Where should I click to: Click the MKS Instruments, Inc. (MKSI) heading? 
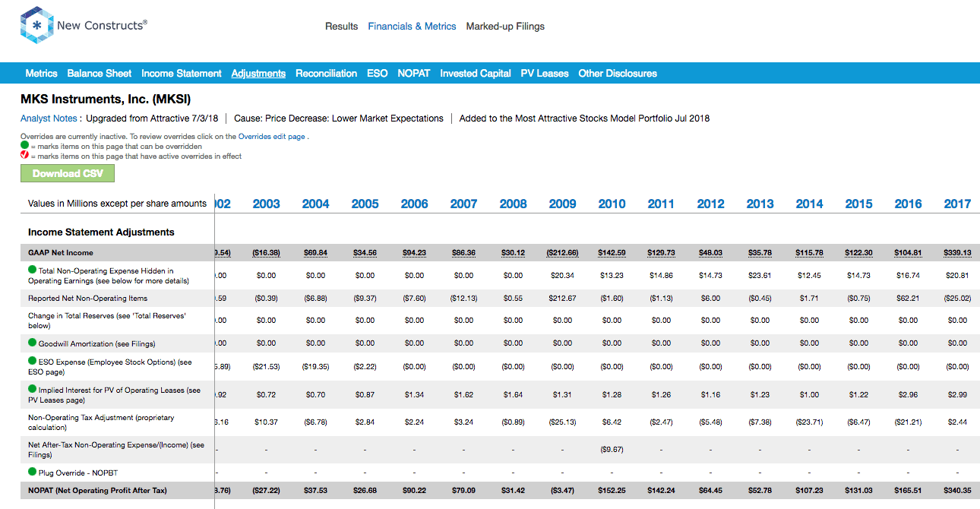106,100
